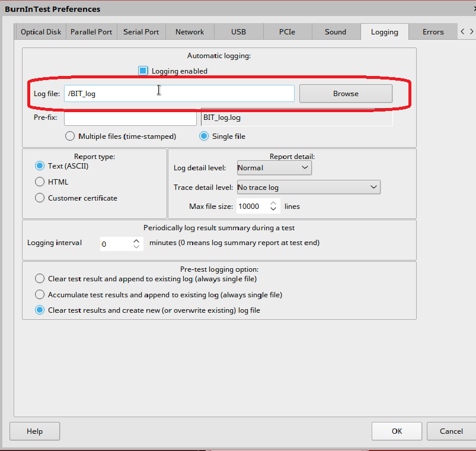
Task: Expand the Trace detail level dropdown
Action: tap(308, 187)
